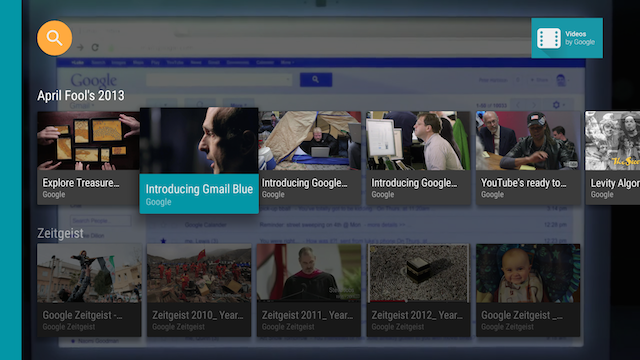Image resolution: width=640 pixels, height=360 pixels.
Task: Open the orange search button
Action: (x=54, y=38)
